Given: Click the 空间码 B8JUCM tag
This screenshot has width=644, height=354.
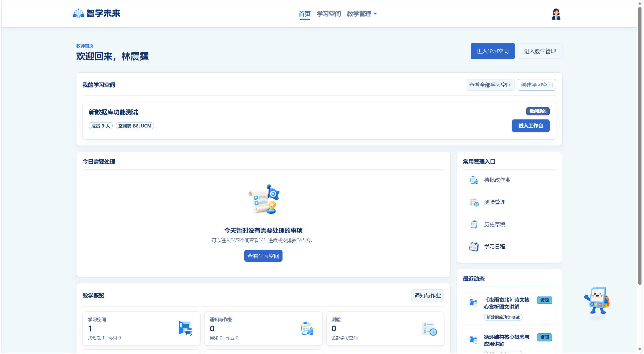Looking at the screenshot, I should click(x=135, y=126).
